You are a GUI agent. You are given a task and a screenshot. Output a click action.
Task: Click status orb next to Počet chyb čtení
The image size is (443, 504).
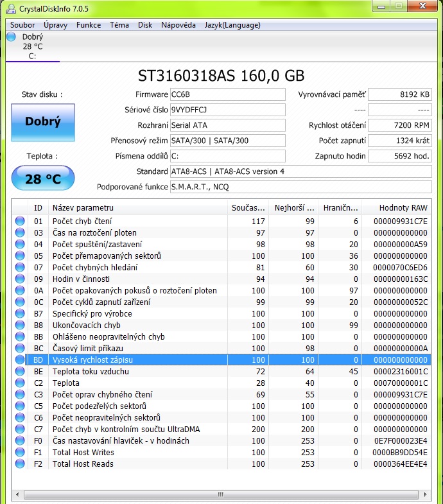click(20, 222)
